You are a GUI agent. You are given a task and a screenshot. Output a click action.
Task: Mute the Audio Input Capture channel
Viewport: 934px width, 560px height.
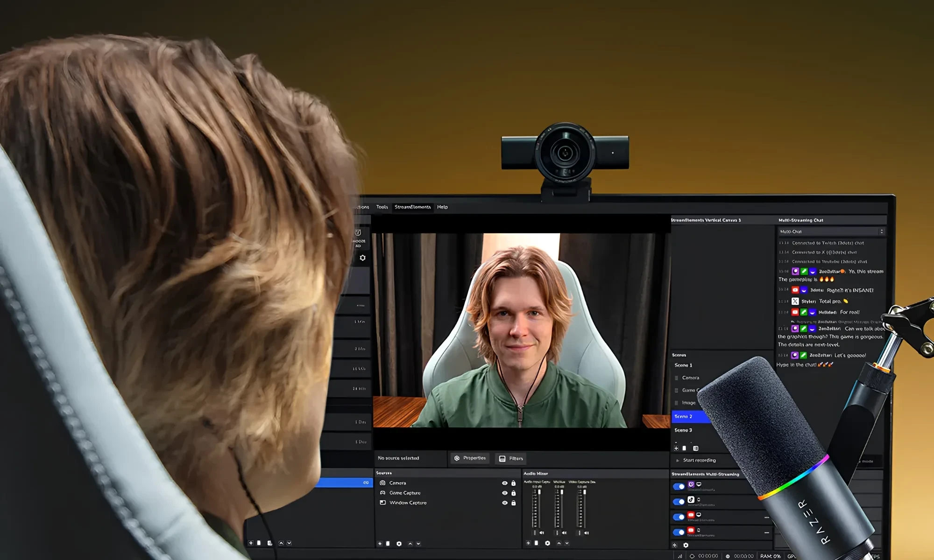(542, 532)
